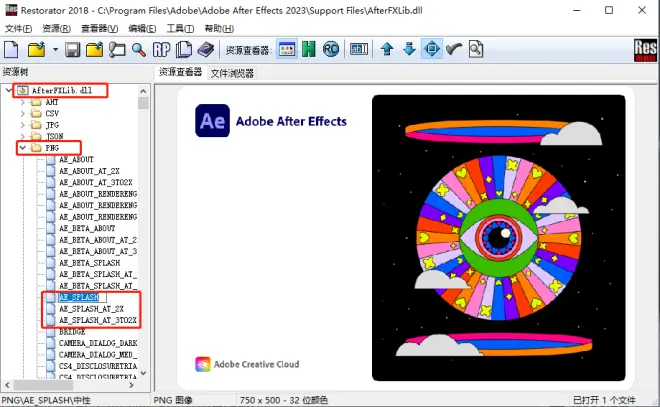This screenshot has width=660, height=407.
Task: Switch to the 资源查看器 tab
Action: coord(181,72)
